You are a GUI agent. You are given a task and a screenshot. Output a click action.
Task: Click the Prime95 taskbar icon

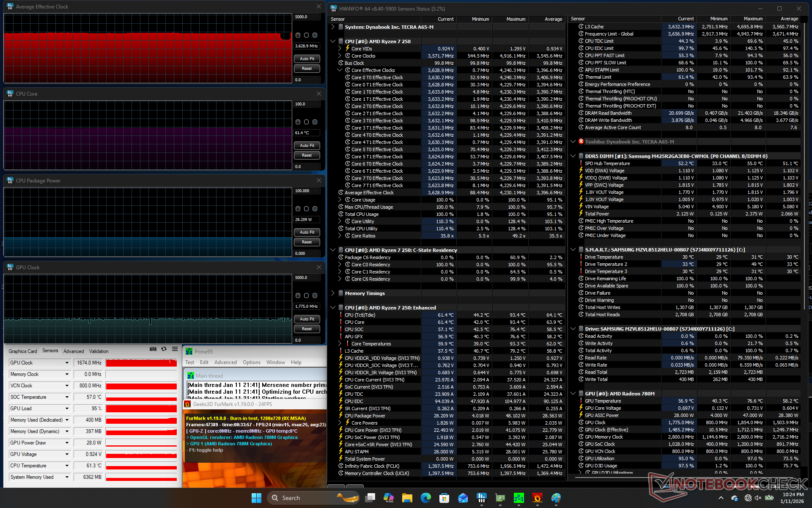[x=518, y=498]
